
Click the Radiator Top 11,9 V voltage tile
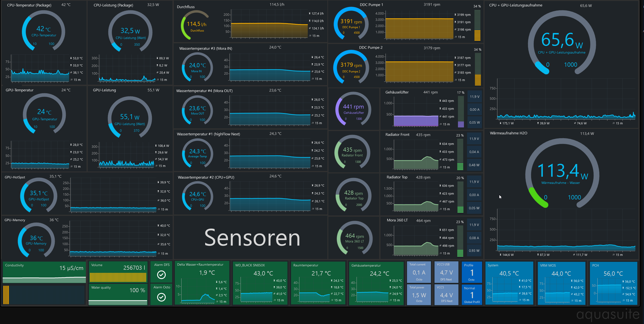pos(474,182)
